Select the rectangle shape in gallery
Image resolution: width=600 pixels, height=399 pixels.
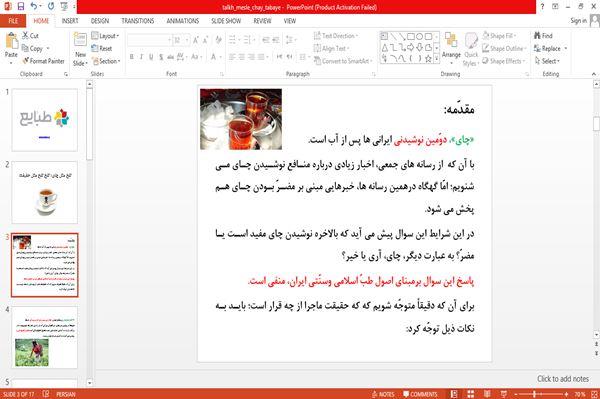click(x=411, y=37)
